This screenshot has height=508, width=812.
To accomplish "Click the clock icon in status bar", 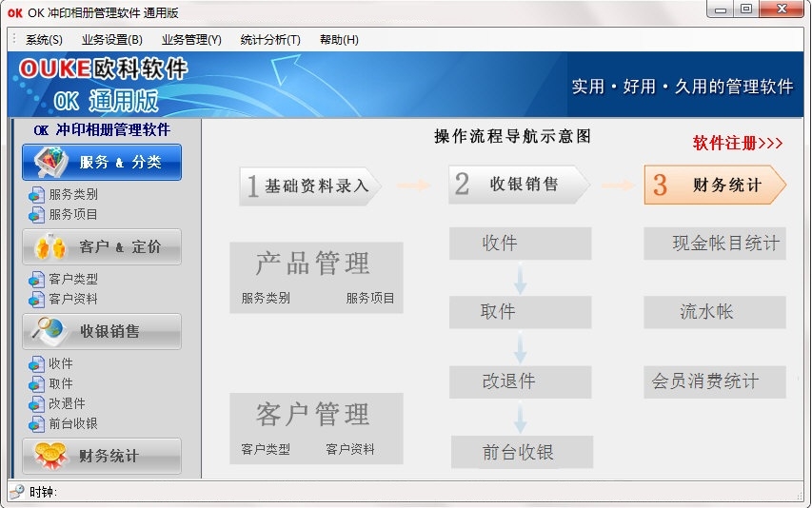I will [x=17, y=491].
